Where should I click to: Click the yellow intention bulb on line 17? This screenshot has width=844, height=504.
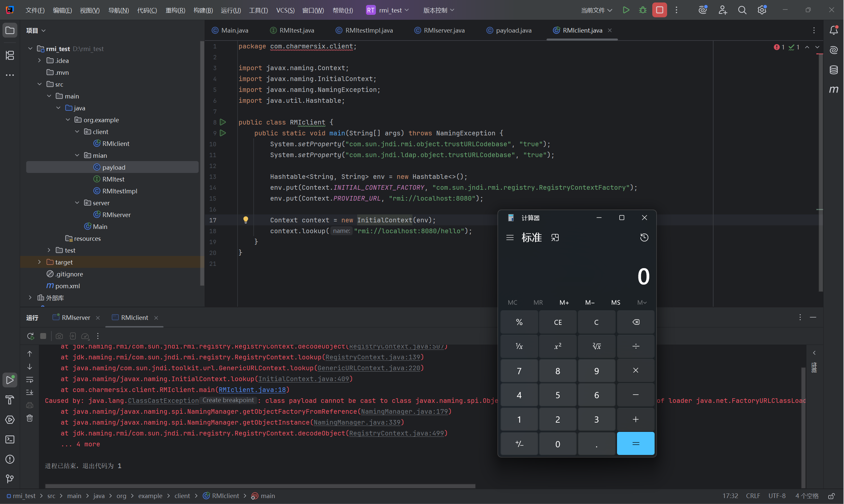245,220
